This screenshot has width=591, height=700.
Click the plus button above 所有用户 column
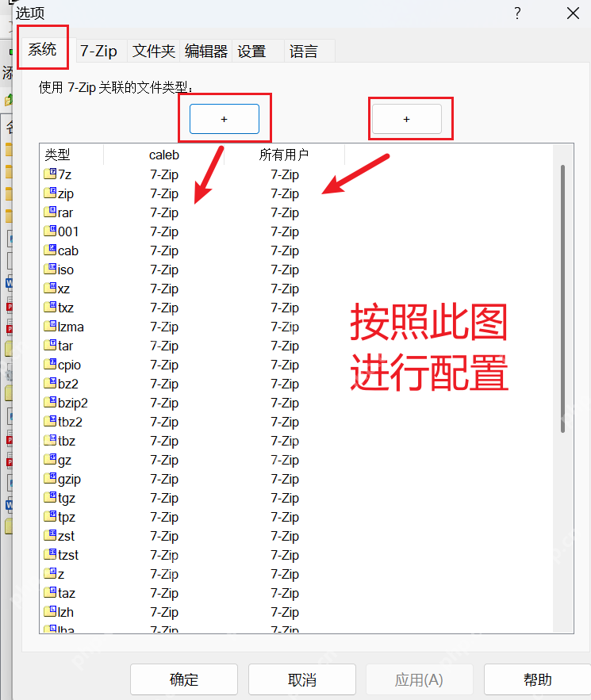click(x=406, y=119)
